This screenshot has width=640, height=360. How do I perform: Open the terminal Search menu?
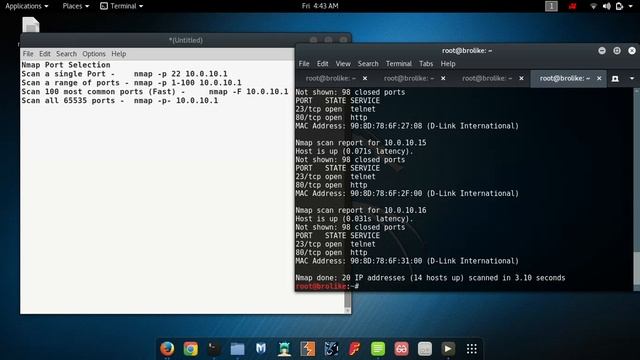tap(368, 64)
